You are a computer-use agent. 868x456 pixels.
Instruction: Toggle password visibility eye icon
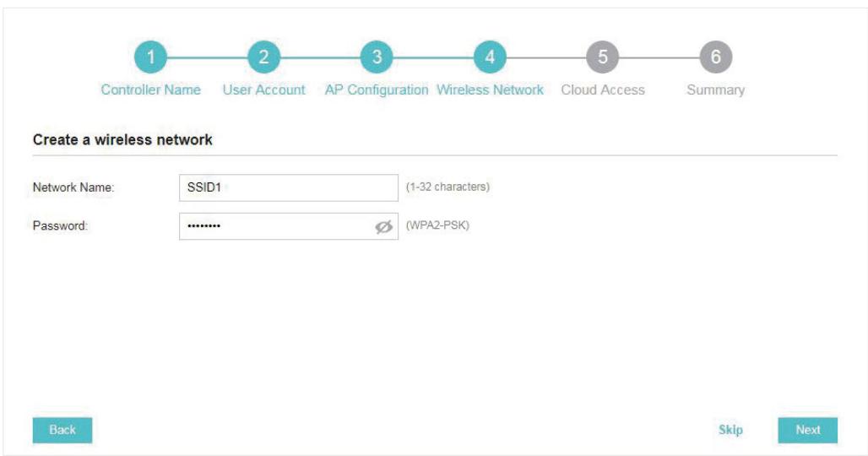point(383,226)
